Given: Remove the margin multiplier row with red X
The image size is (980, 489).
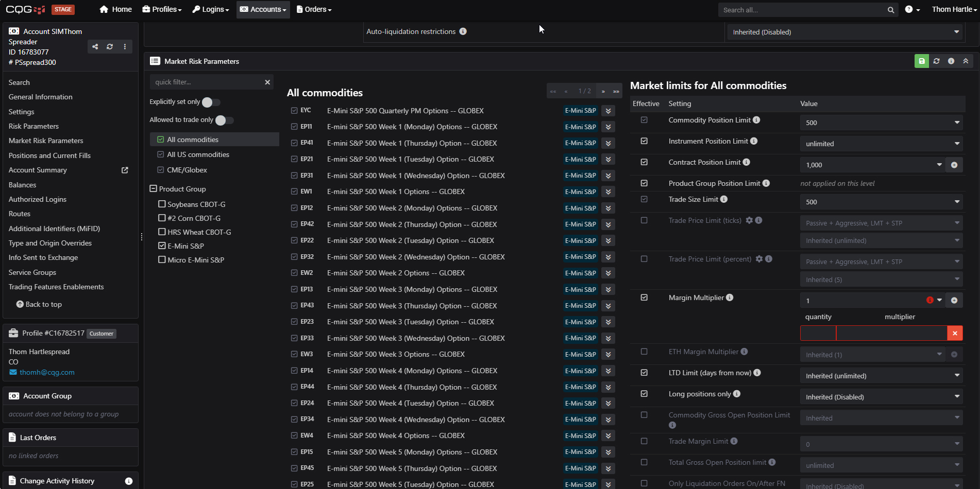Looking at the screenshot, I should pyautogui.click(x=955, y=334).
